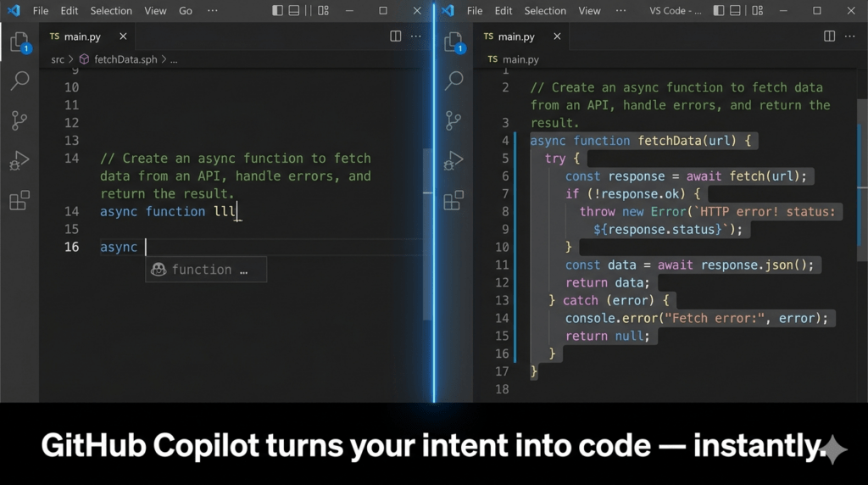Click '} catch (error) {' line in right editor
This screenshot has height=485, width=868.
pyautogui.click(x=609, y=301)
